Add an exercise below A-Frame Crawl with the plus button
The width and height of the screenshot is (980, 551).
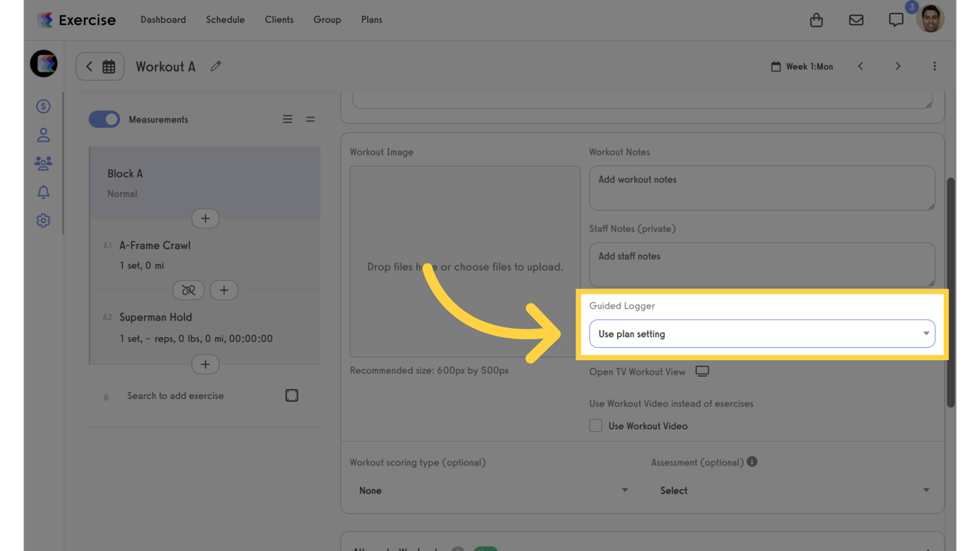tap(224, 290)
